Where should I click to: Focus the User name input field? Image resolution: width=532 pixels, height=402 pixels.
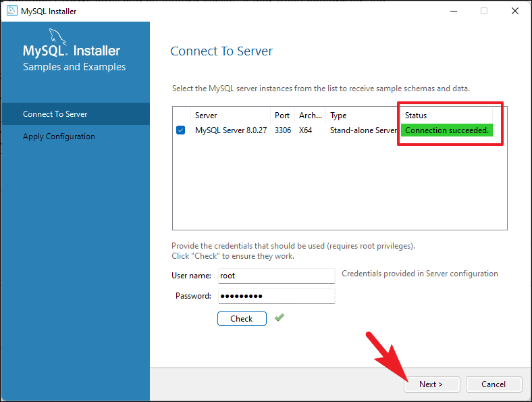pyautogui.click(x=277, y=276)
